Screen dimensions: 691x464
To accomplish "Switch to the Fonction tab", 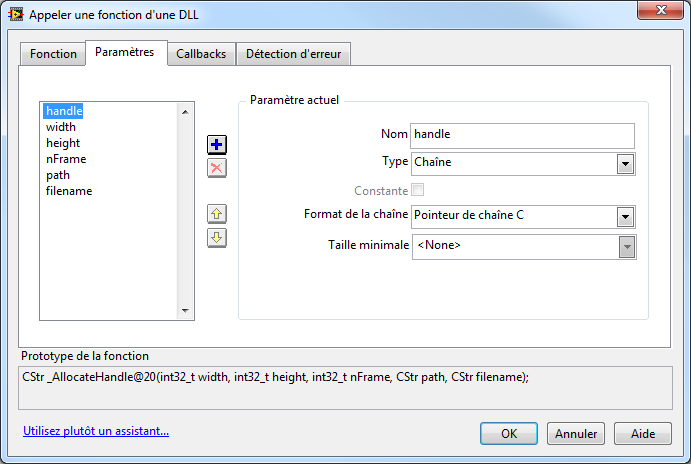I will coord(53,54).
